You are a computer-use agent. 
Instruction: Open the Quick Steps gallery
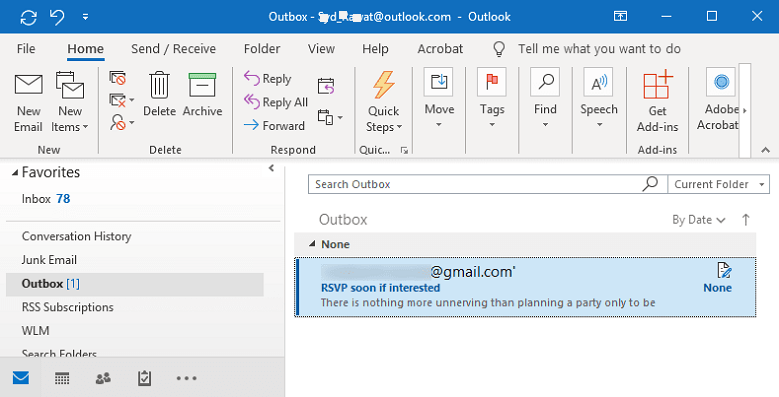click(384, 103)
